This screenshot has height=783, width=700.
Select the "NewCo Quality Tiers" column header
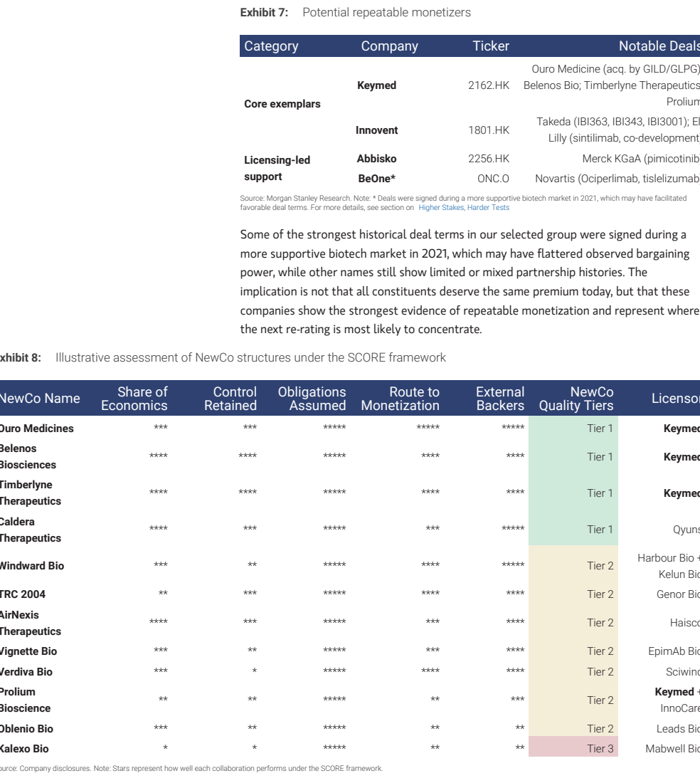pyautogui.click(x=576, y=399)
